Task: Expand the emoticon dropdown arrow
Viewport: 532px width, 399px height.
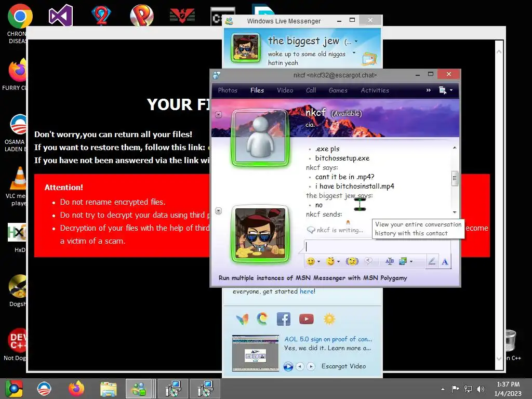Action: 318,262
